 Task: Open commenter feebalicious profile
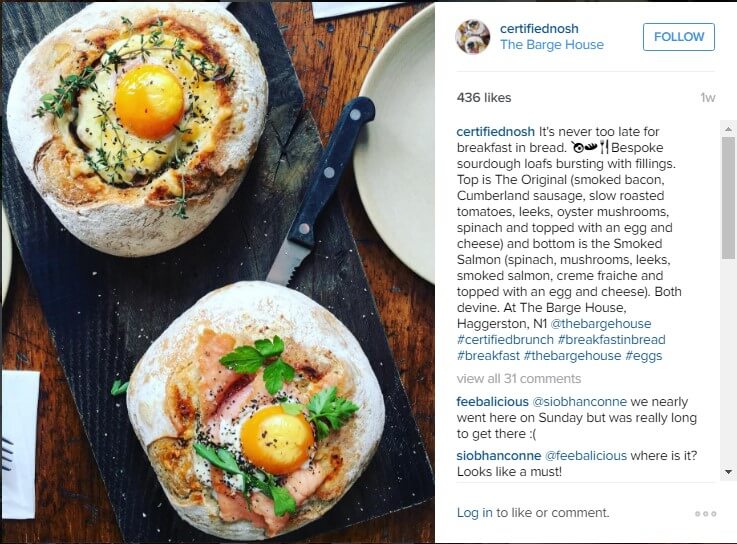(493, 402)
